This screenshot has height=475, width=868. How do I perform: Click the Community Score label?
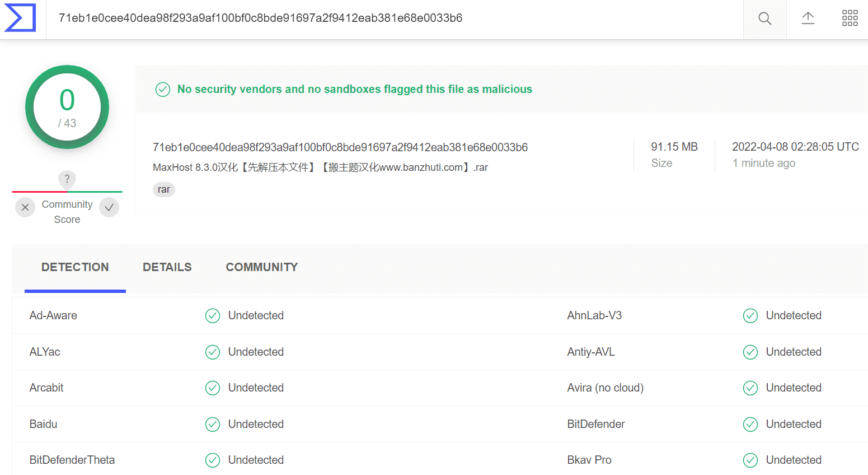pos(67,212)
